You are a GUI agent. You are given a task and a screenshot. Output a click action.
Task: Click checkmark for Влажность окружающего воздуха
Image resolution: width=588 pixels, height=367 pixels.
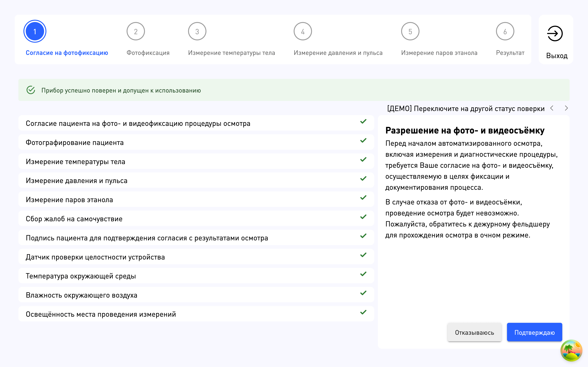[363, 293]
